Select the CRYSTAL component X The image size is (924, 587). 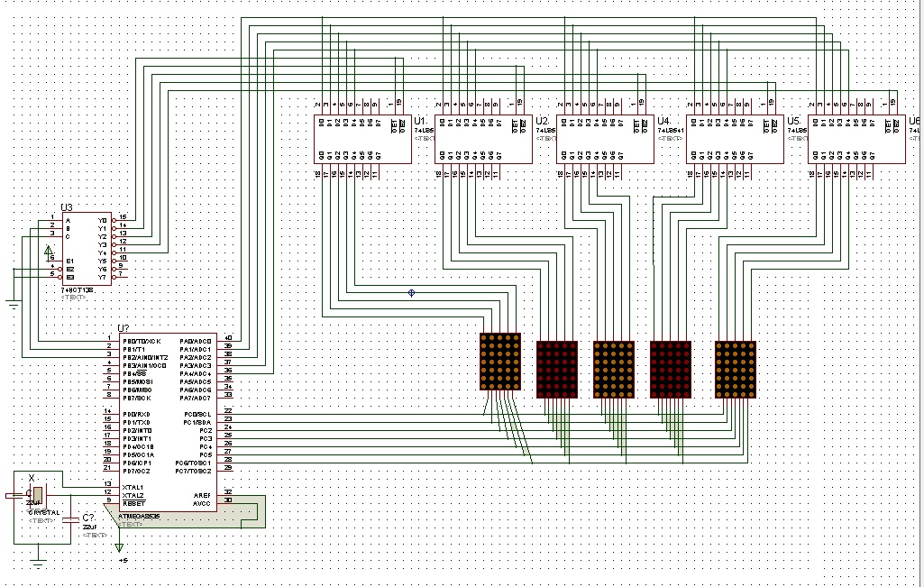pyautogui.click(x=38, y=496)
